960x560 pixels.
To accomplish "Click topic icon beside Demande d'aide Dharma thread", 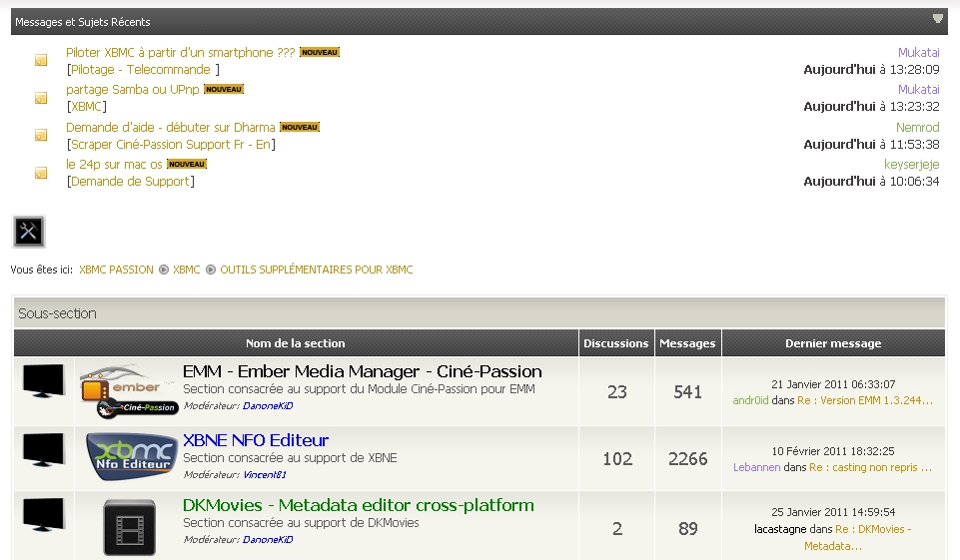I will [41, 135].
